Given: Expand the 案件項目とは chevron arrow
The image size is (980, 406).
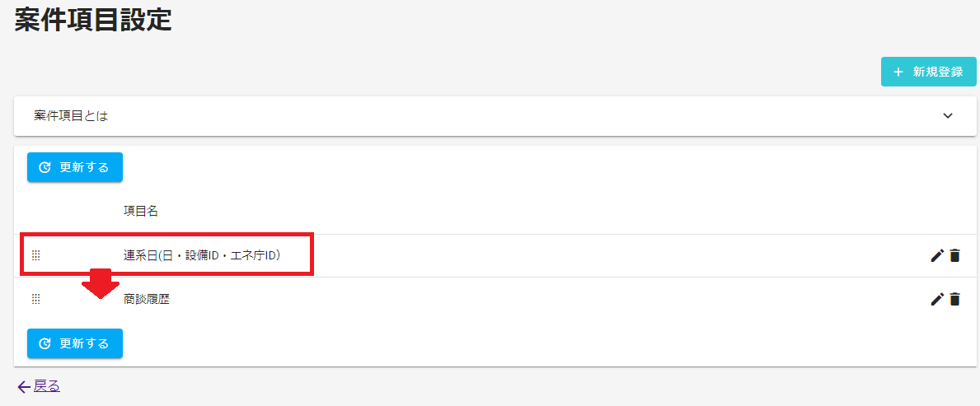Looking at the screenshot, I should (948, 115).
